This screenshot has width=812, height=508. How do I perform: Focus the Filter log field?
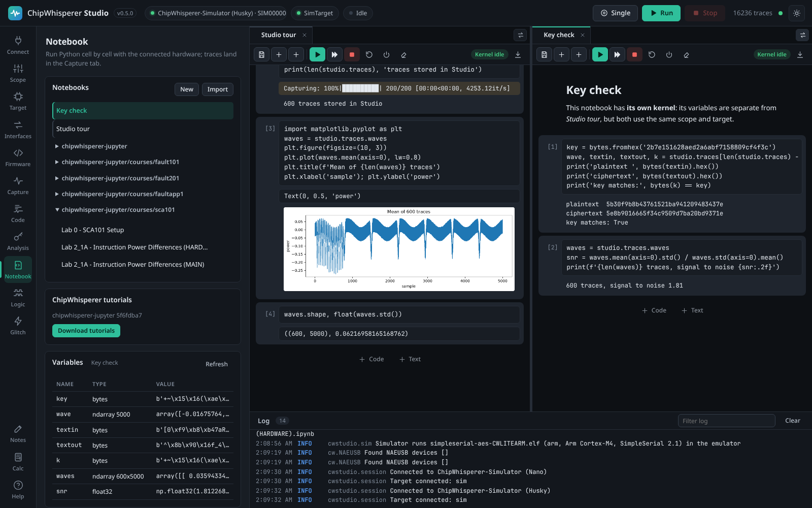point(726,421)
